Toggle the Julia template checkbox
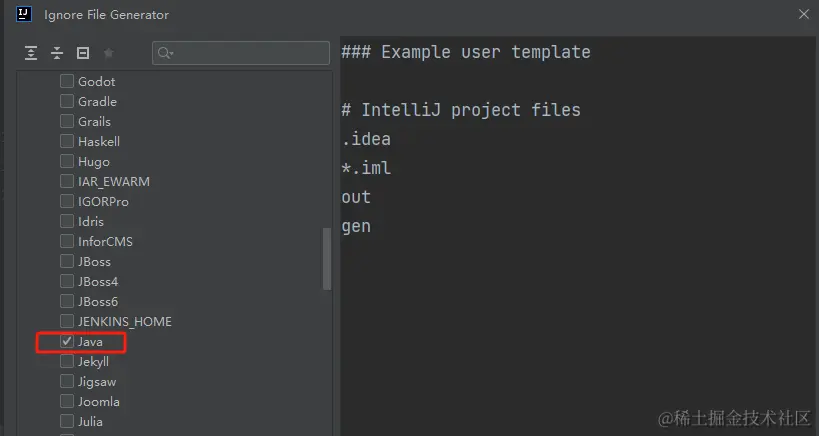Screen dimensions: 819x436 pos(67,422)
